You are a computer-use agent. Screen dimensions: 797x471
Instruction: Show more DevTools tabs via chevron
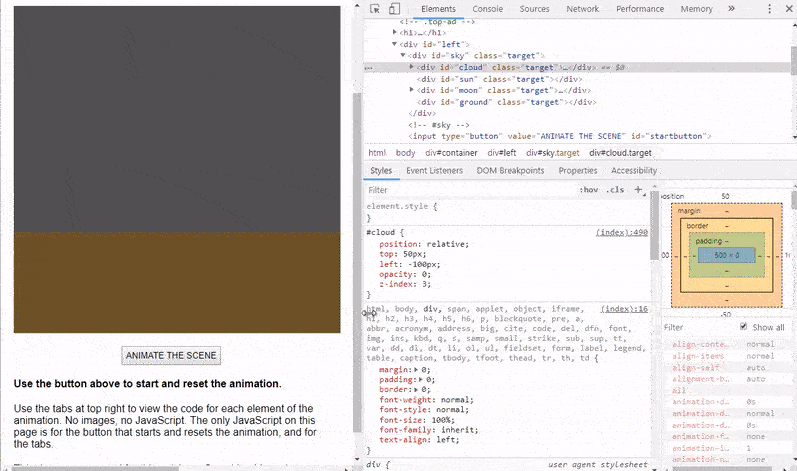731,9
